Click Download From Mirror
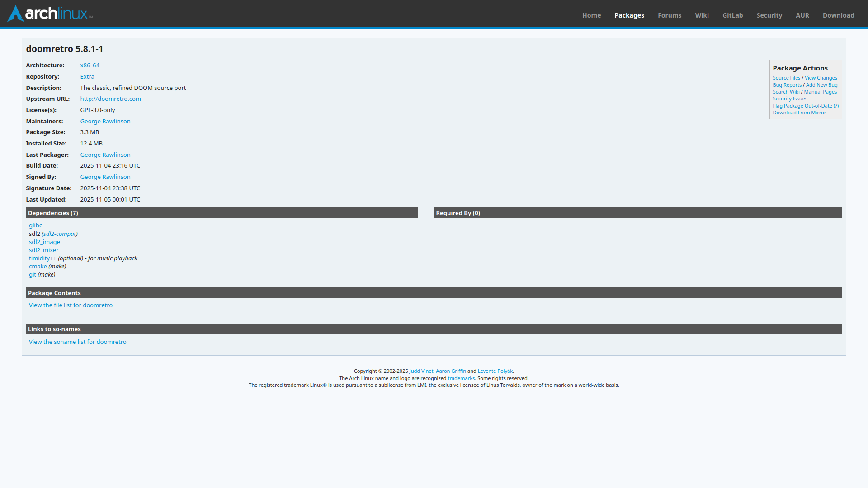Image resolution: width=868 pixels, height=488 pixels. 799,113
